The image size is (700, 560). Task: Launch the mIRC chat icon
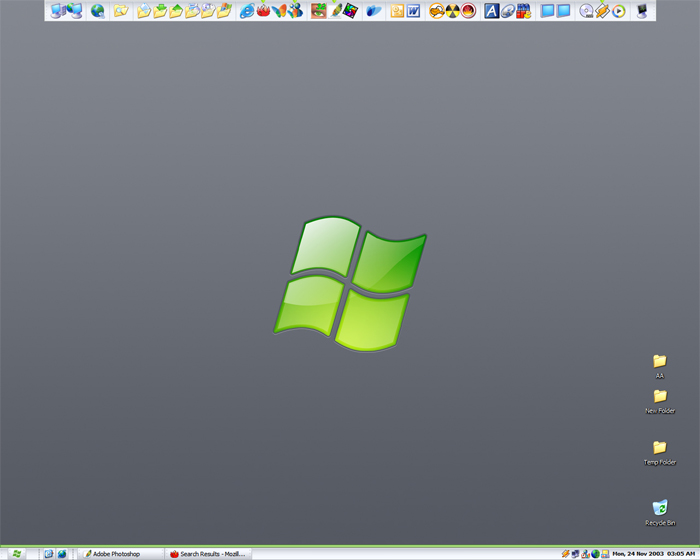point(524,11)
